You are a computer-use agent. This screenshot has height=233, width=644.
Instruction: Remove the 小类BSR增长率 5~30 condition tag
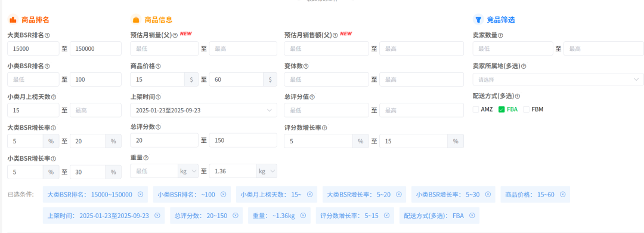tap(488, 194)
